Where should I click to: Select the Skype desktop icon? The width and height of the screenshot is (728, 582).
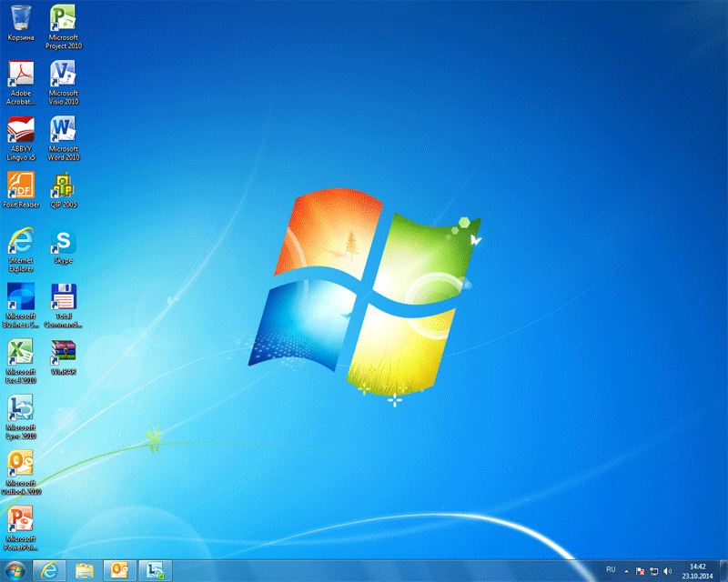[63, 246]
